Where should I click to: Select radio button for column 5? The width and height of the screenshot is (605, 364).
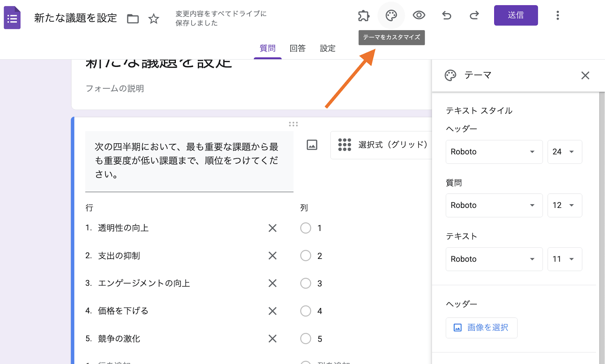[306, 339]
